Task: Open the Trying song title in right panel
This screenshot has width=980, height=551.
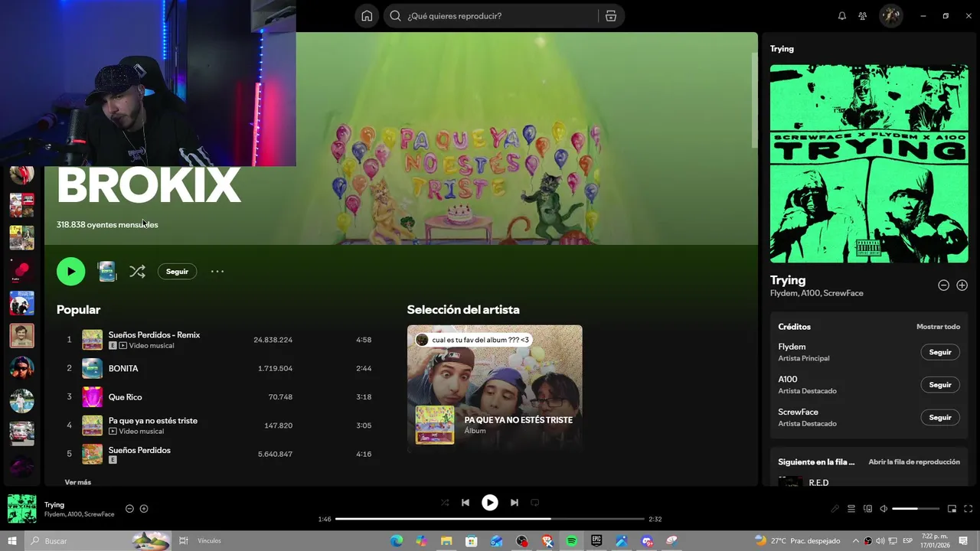Action: [788, 280]
